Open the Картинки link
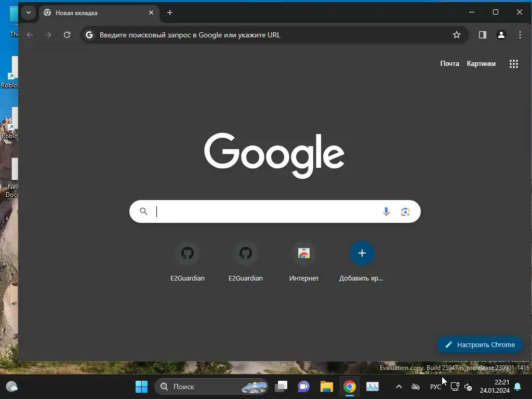532x399 pixels. pyautogui.click(x=481, y=63)
